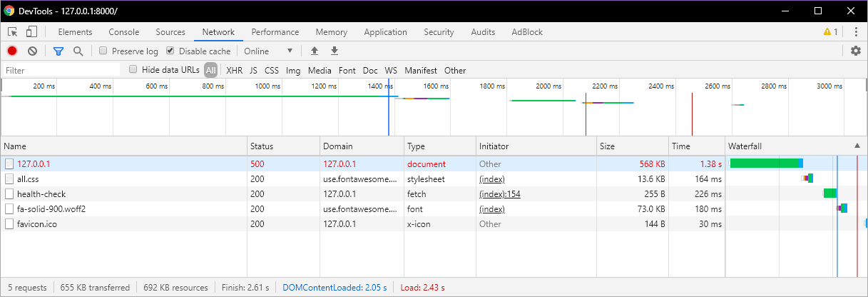Check the Hide data URLs checkbox

point(133,69)
